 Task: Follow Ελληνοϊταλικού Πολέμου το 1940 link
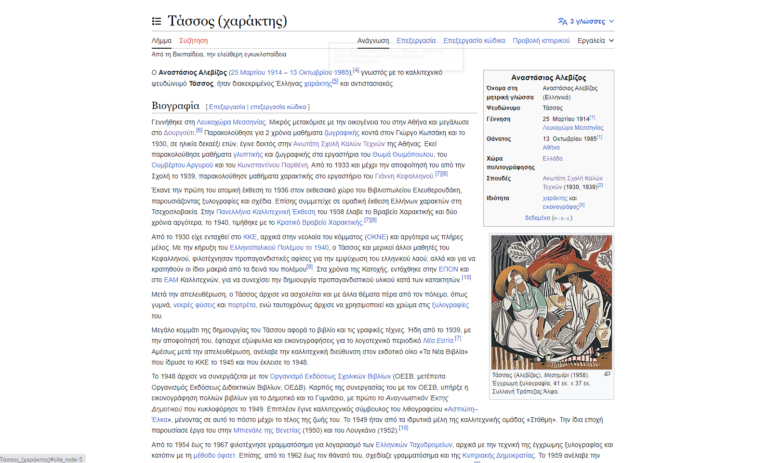click(x=279, y=247)
